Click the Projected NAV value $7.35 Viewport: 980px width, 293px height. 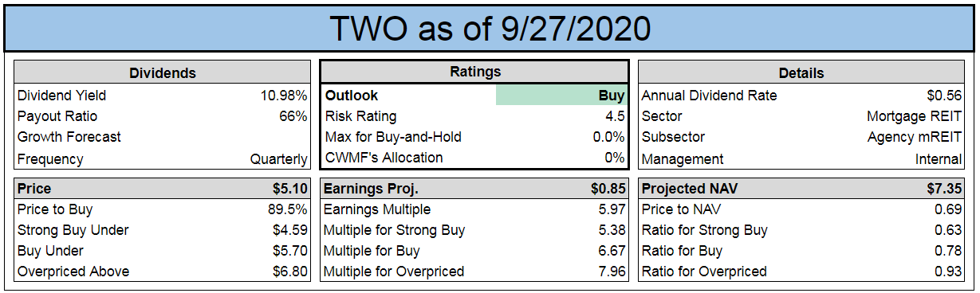pyautogui.click(x=944, y=189)
